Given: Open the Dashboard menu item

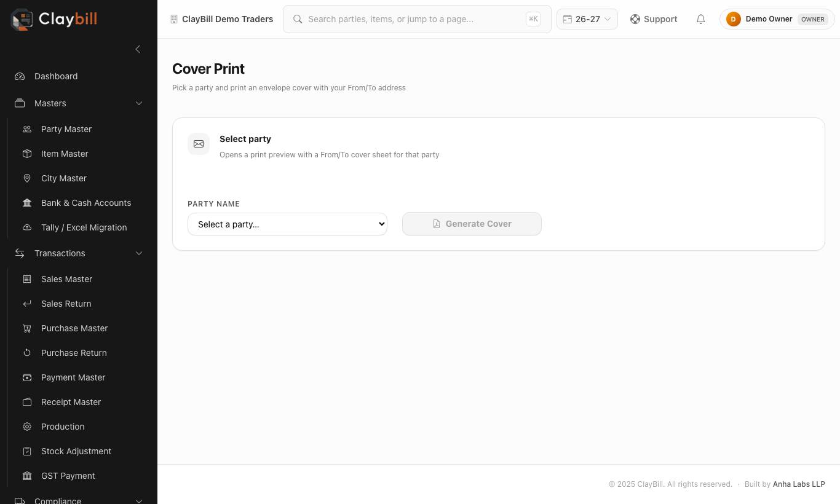Looking at the screenshot, I should pos(79,76).
